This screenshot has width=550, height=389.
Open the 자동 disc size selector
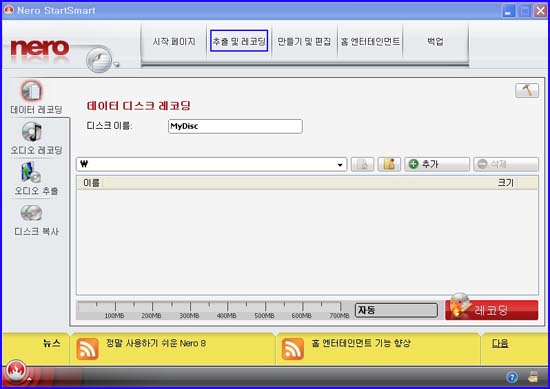pos(396,310)
